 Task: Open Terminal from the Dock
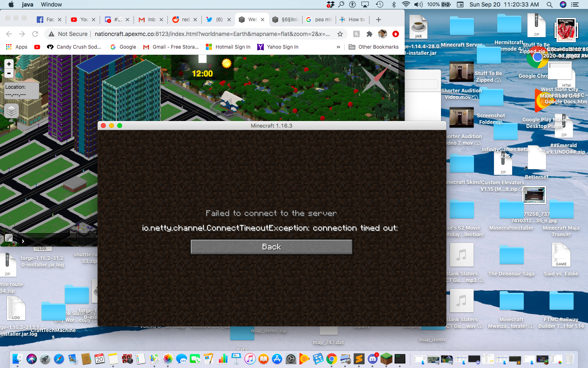(x=400, y=359)
